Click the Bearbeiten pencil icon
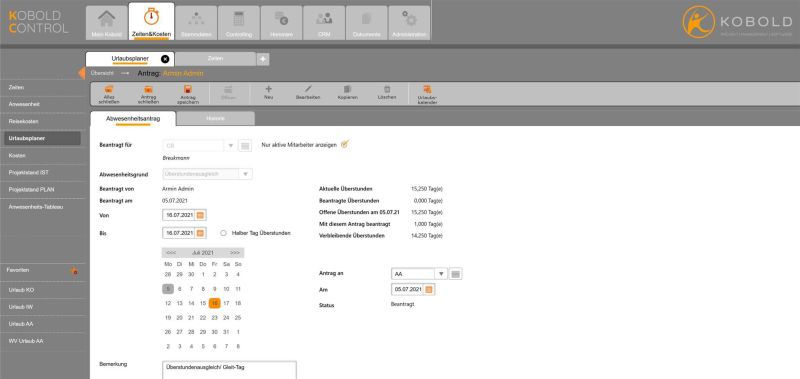 pyautogui.click(x=308, y=89)
